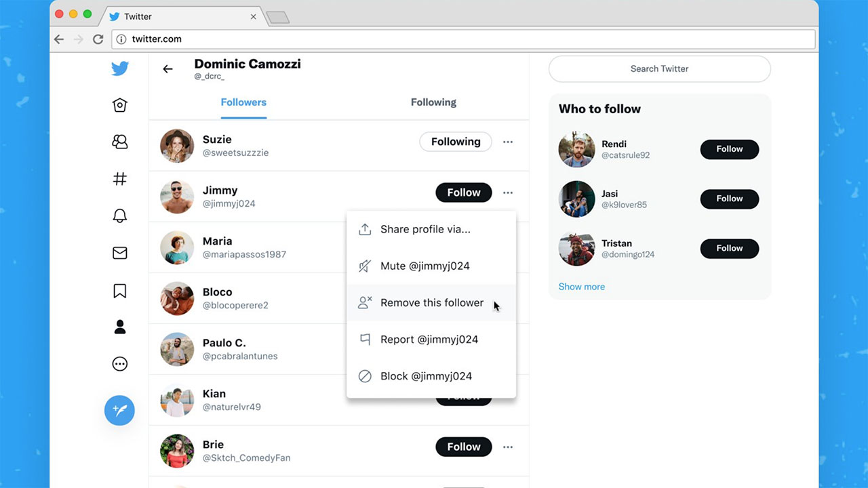This screenshot has height=488, width=868.
Task: Follow Rendi in Who to follow
Action: [730, 149]
